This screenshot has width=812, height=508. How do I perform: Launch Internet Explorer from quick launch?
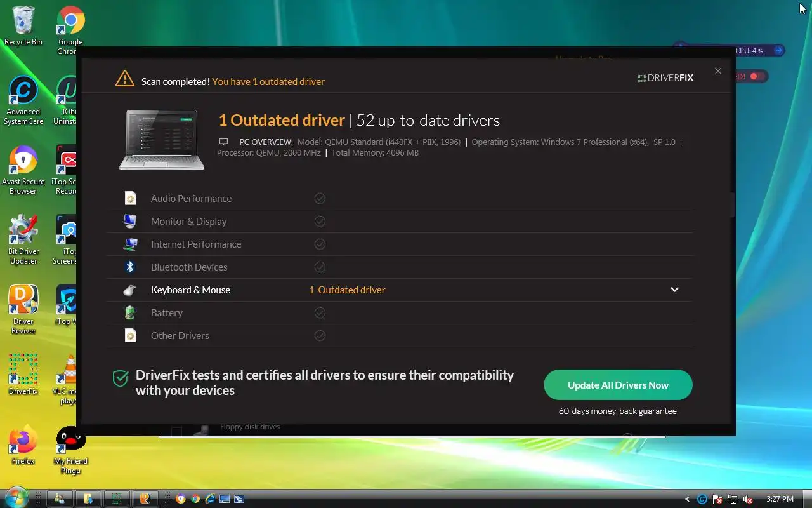210,499
